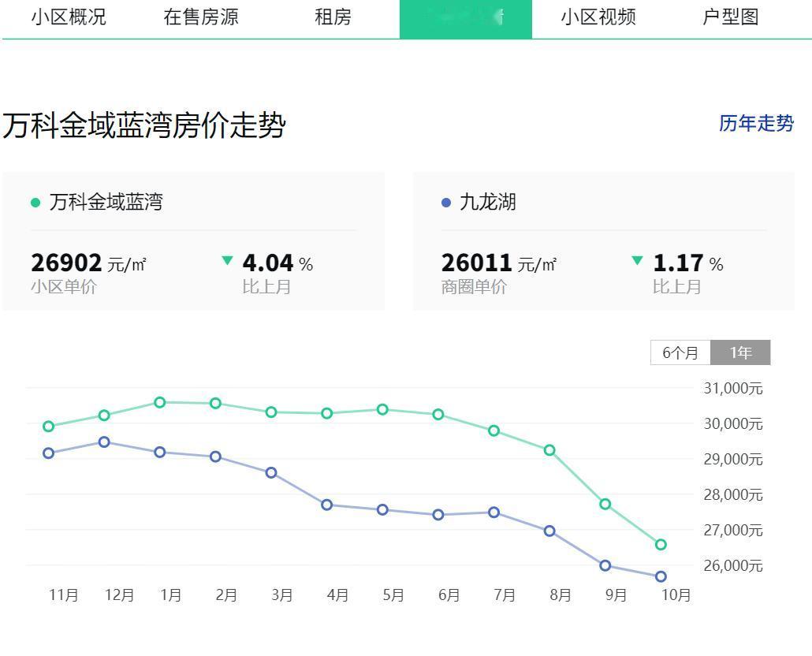The width and height of the screenshot is (812, 656).
Task: Select the green data point for 7月
Action: click(494, 430)
